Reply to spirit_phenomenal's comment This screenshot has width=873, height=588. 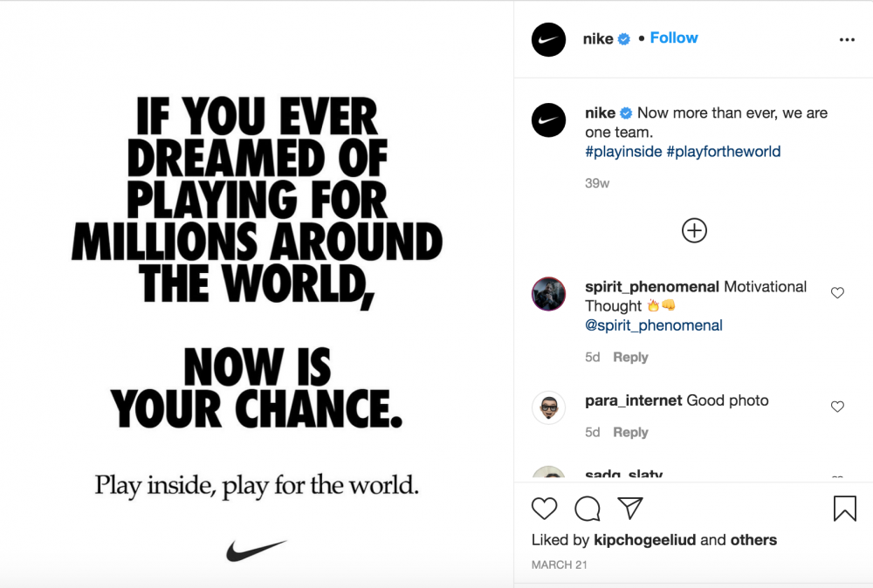[x=630, y=357]
